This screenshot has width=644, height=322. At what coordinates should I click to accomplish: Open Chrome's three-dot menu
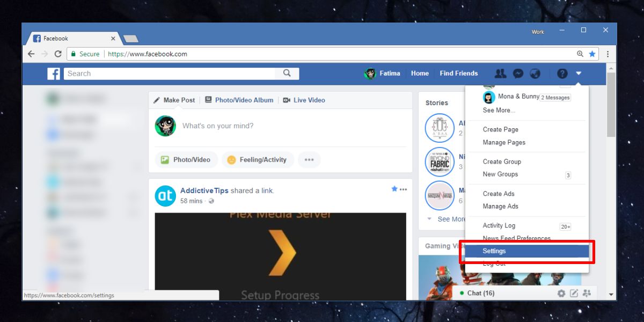click(608, 54)
